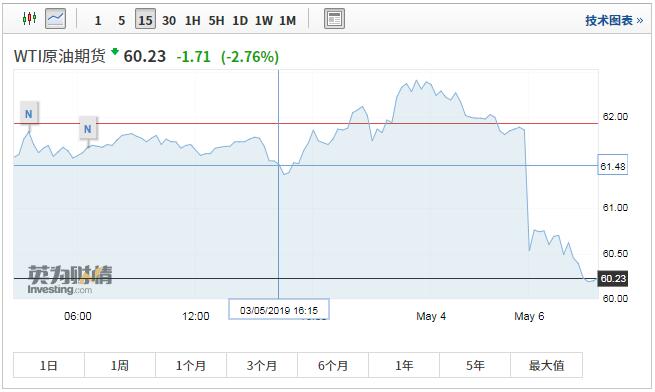Open the 技术图表 link
This screenshot has height=392, width=655.
click(614, 20)
